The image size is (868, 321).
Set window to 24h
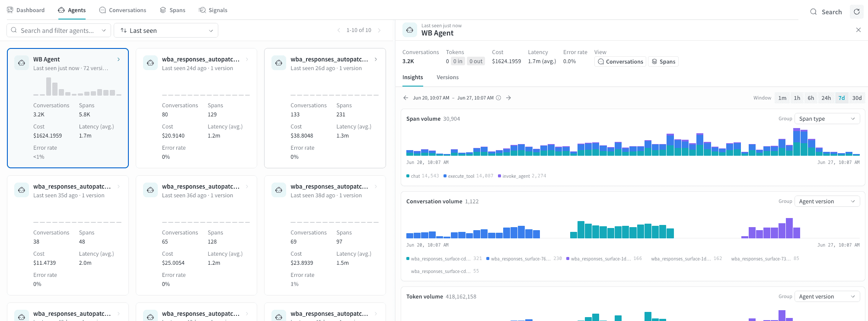pyautogui.click(x=826, y=98)
